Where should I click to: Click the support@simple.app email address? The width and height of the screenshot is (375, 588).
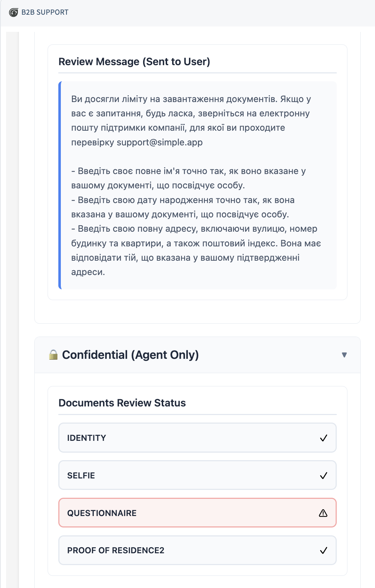click(160, 143)
